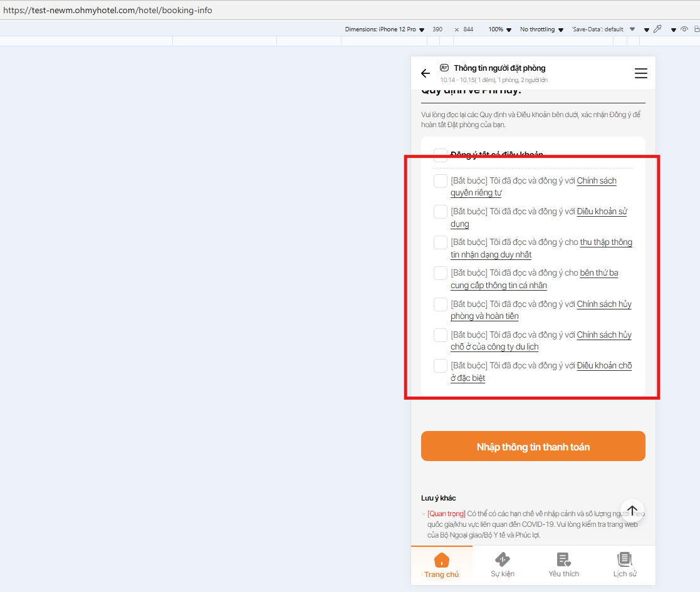
Task: Open the 'Save-Data': default dropdown
Action: coord(603,29)
